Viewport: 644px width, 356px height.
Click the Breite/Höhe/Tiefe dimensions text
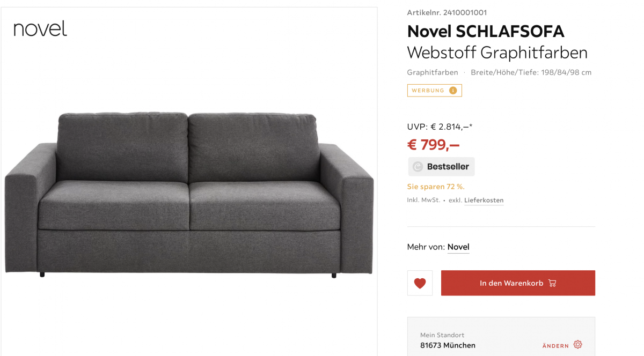[531, 72]
